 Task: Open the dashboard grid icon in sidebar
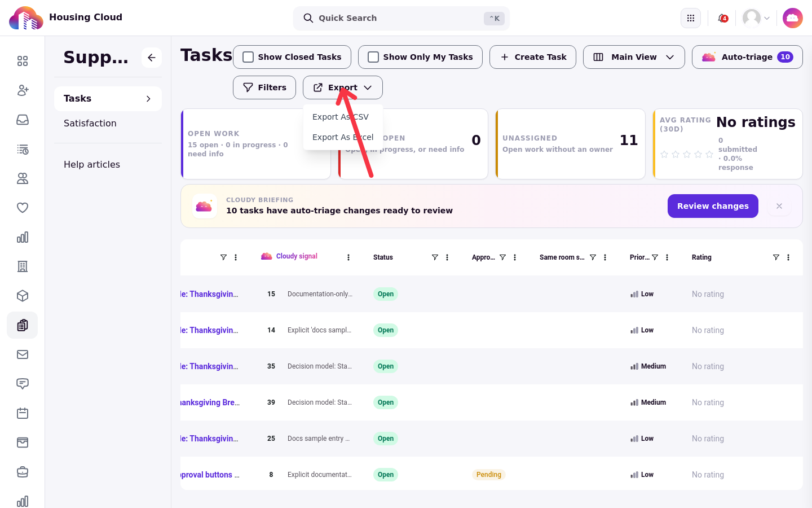point(23,61)
